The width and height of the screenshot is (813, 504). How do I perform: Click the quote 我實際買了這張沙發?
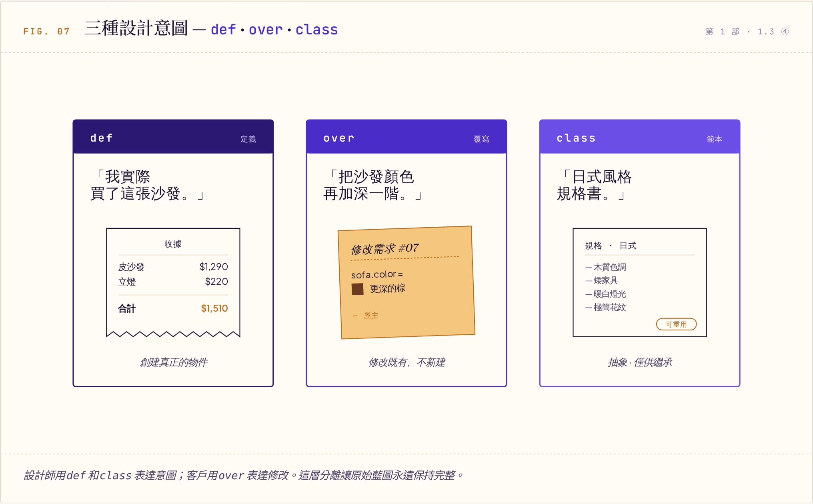pyautogui.click(x=147, y=185)
